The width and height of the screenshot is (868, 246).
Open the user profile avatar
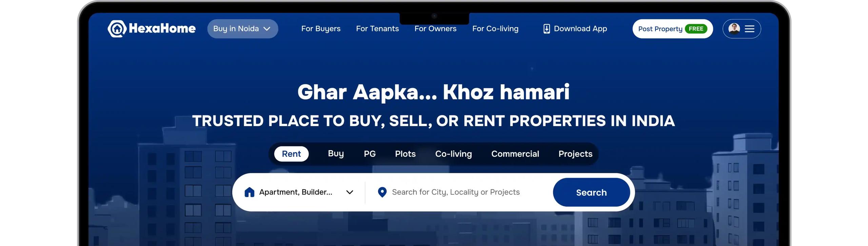(x=734, y=29)
